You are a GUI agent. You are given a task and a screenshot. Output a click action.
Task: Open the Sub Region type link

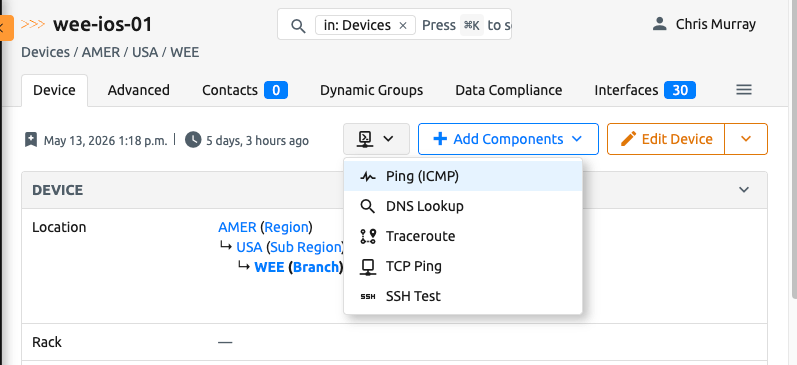click(305, 248)
